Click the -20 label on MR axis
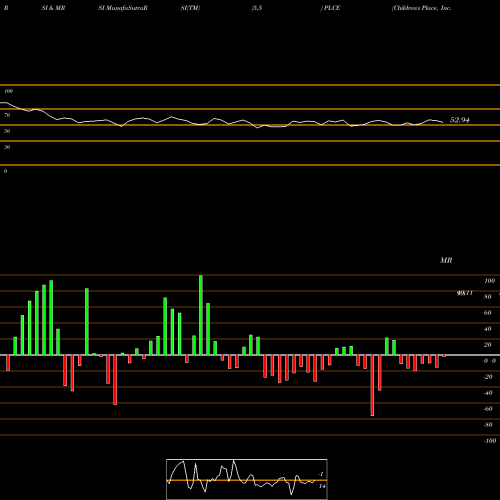500x500 pixels. point(488,377)
